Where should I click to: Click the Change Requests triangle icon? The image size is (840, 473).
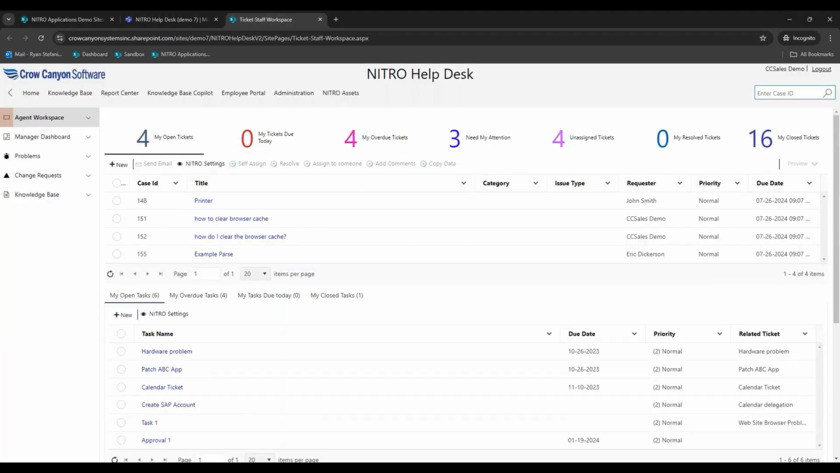pos(6,175)
